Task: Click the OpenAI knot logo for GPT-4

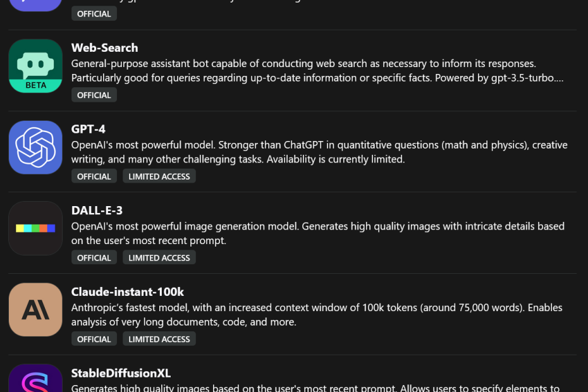Action: tap(35, 147)
